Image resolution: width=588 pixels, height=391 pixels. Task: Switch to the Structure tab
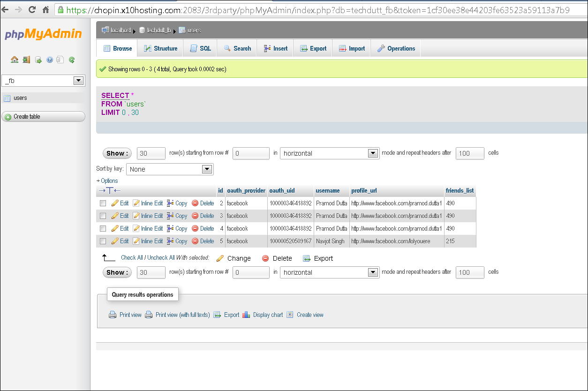[x=160, y=48]
